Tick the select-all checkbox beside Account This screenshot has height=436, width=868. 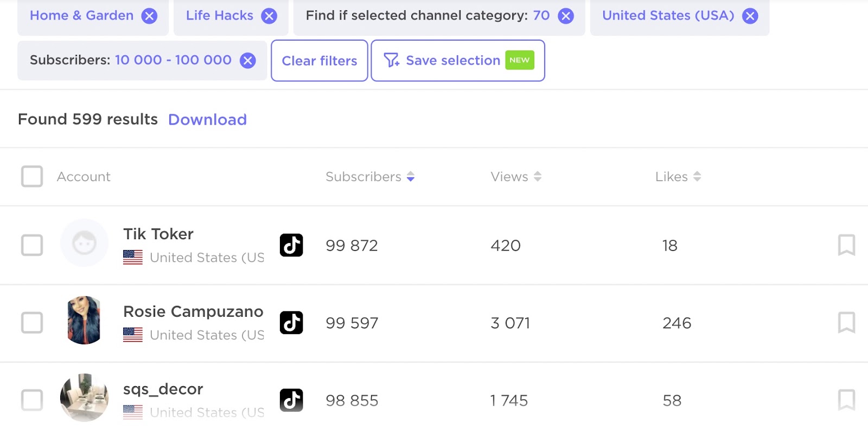(32, 176)
